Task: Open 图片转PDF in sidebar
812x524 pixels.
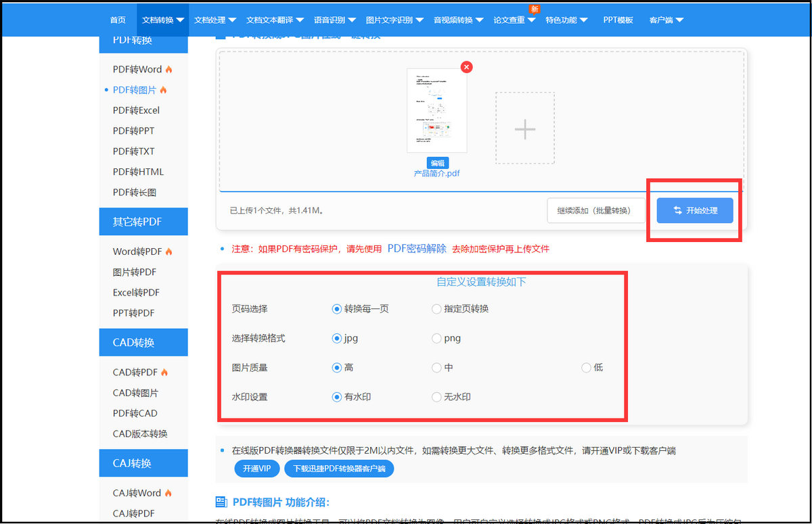Action: click(x=135, y=272)
